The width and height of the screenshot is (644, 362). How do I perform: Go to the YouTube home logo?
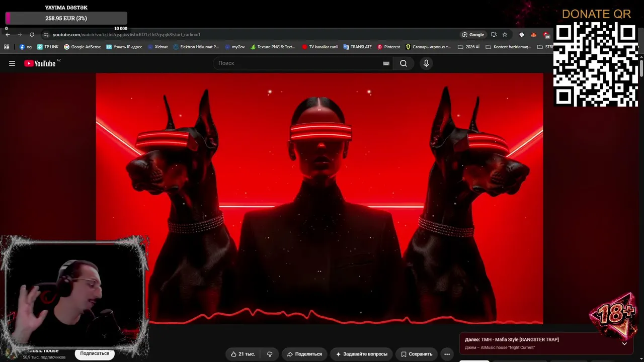40,63
